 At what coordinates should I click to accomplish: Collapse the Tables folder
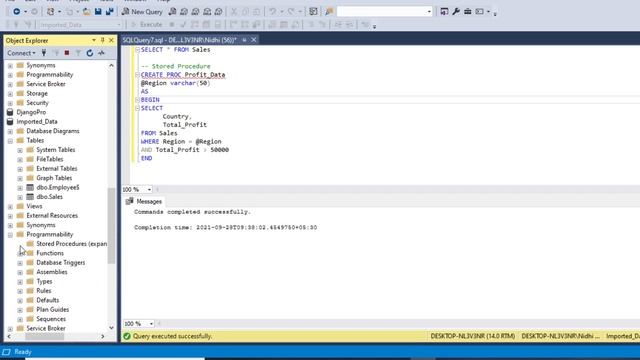(10, 141)
